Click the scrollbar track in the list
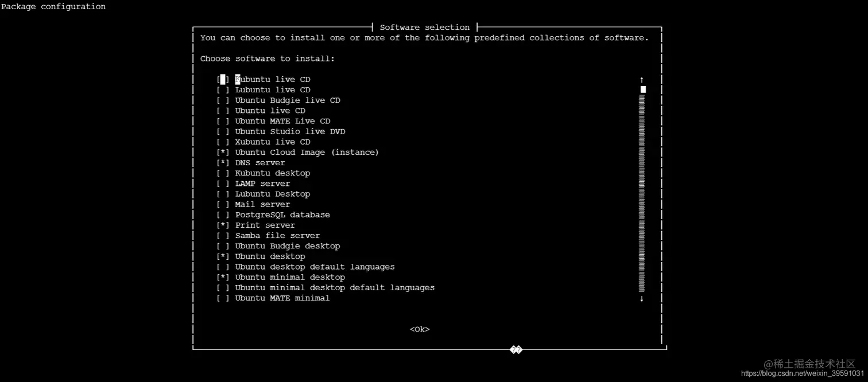Image resolution: width=868 pixels, height=382 pixels. pyautogui.click(x=642, y=194)
